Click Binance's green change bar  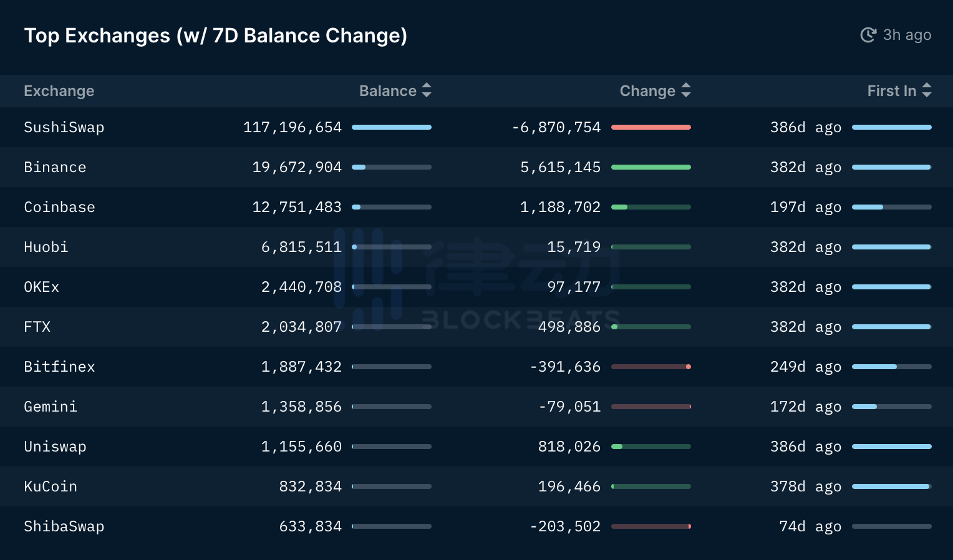pyautogui.click(x=651, y=167)
